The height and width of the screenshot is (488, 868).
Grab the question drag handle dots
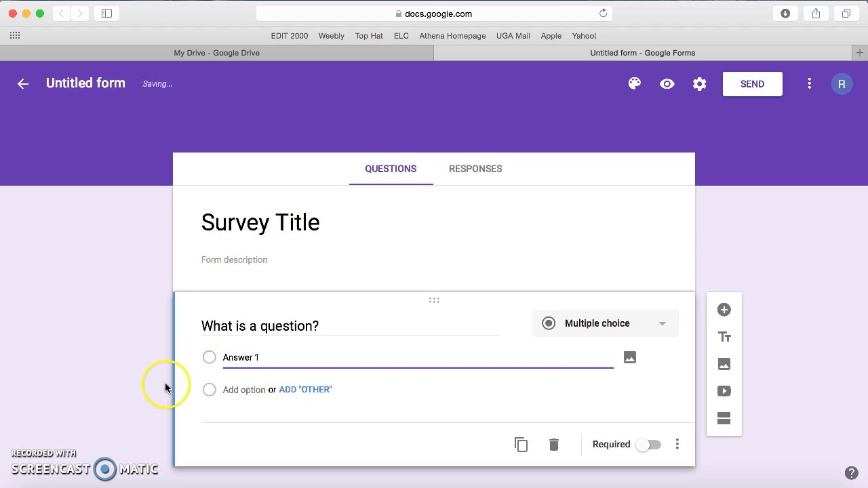coord(434,300)
